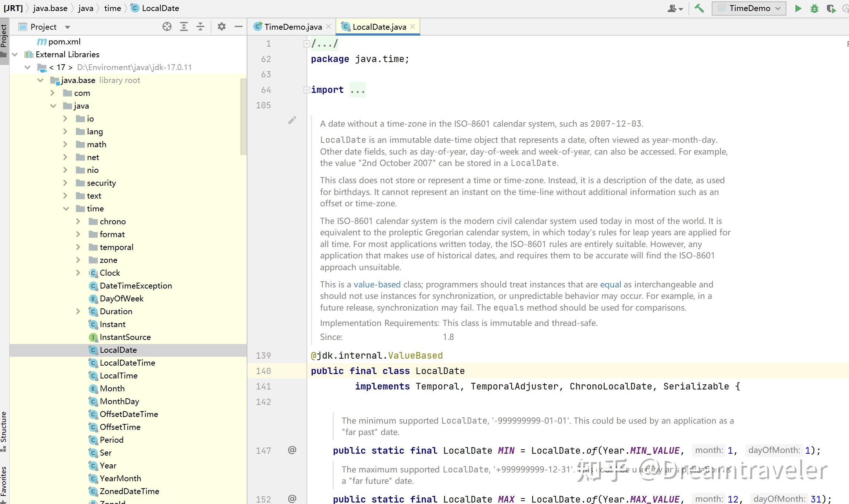The width and height of the screenshot is (849, 504).
Task: Collapse the time package folder
Action: (66, 209)
